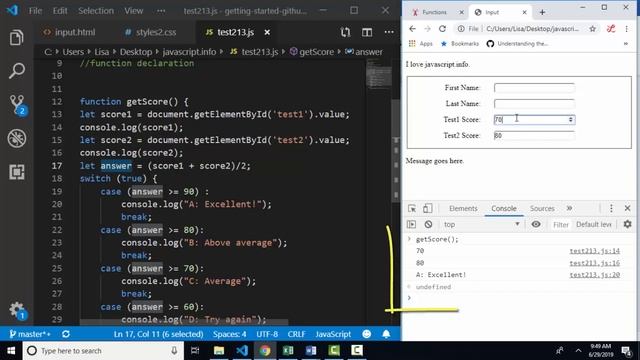Viewport: 640px width, 360px height.
Task: Open the Manage gear in activity bar
Action: pyautogui.click(x=17, y=311)
